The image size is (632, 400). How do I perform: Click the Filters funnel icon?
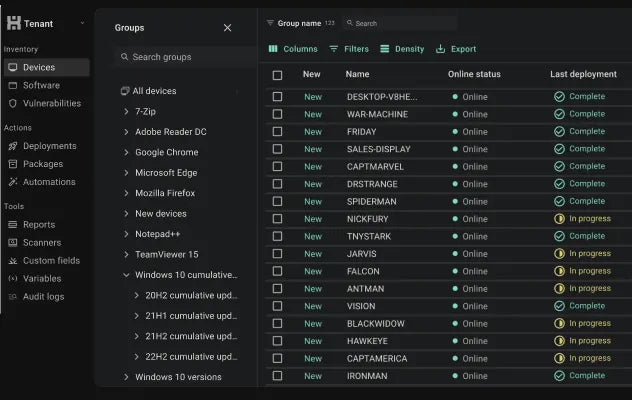[333, 49]
